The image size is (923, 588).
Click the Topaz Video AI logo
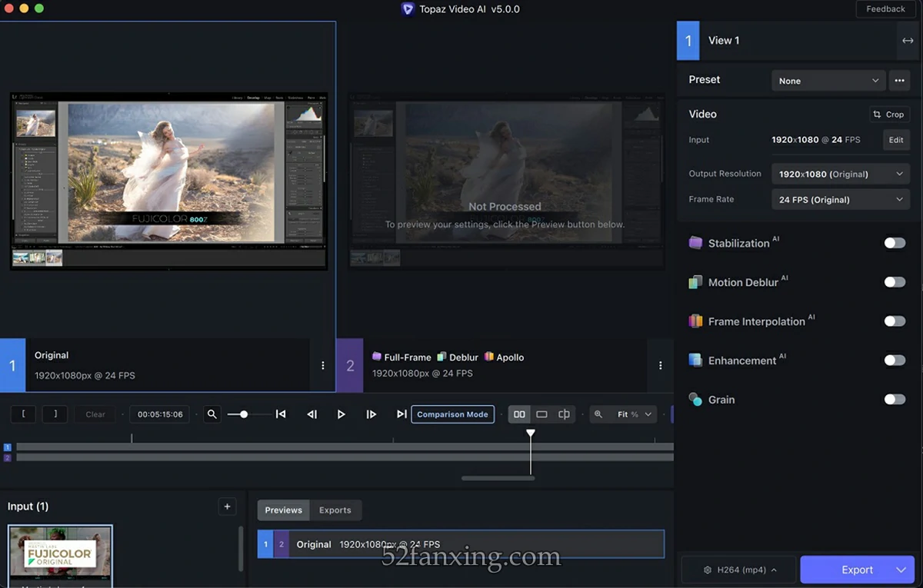click(408, 9)
